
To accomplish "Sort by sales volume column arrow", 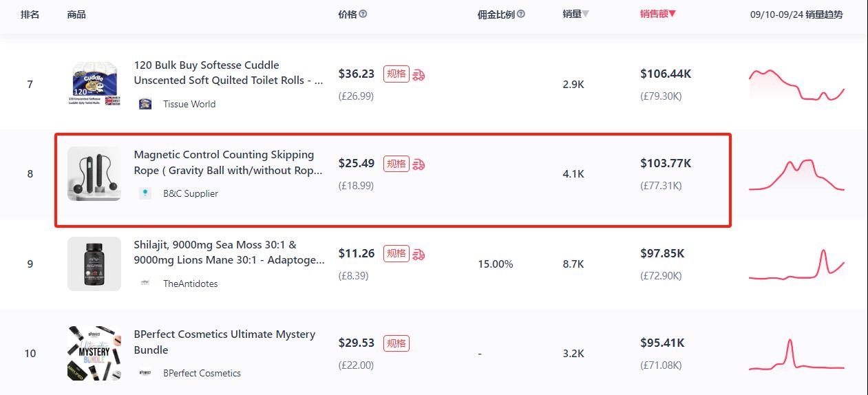I will click(x=585, y=14).
